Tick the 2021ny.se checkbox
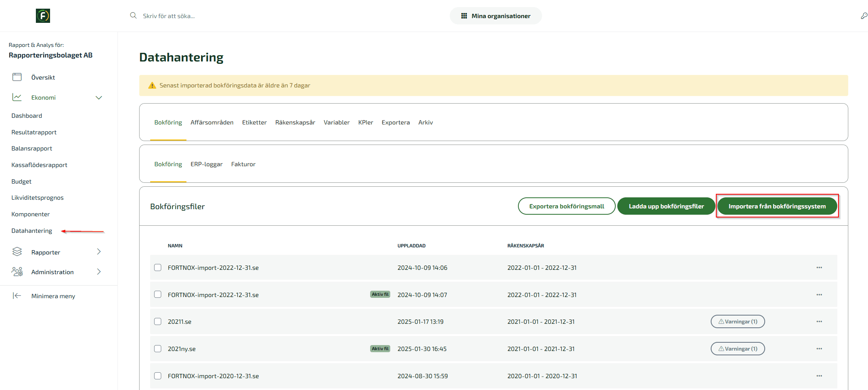The image size is (868, 390). click(x=158, y=349)
